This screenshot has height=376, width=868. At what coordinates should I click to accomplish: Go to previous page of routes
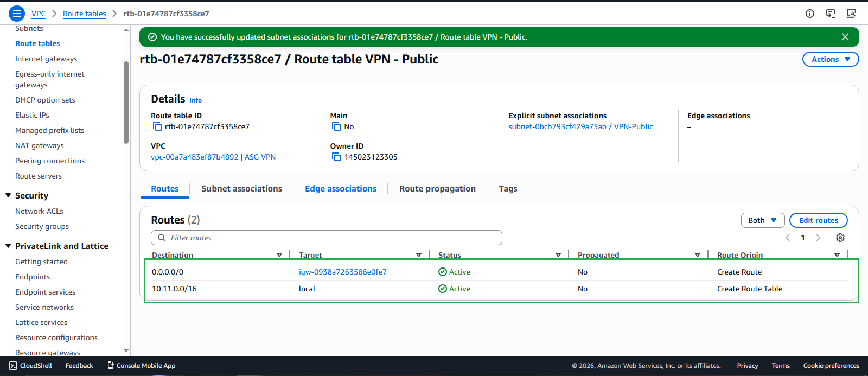coord(788,238)
